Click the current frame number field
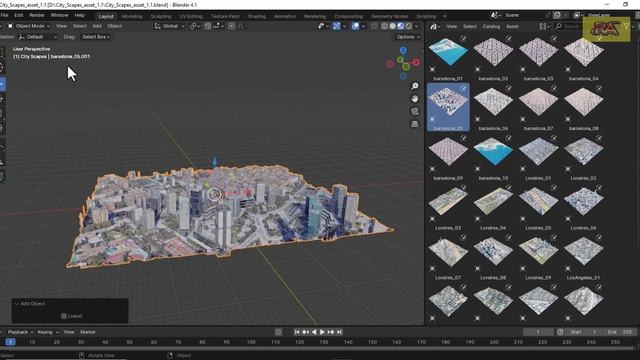This screenshot has width=640, height=360. (x=538, y=332)
